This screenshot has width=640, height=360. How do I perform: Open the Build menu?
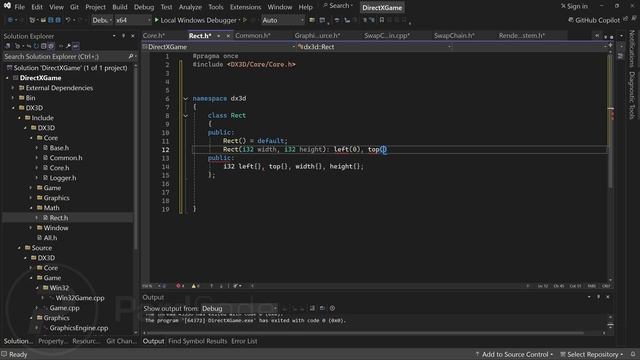120,7
